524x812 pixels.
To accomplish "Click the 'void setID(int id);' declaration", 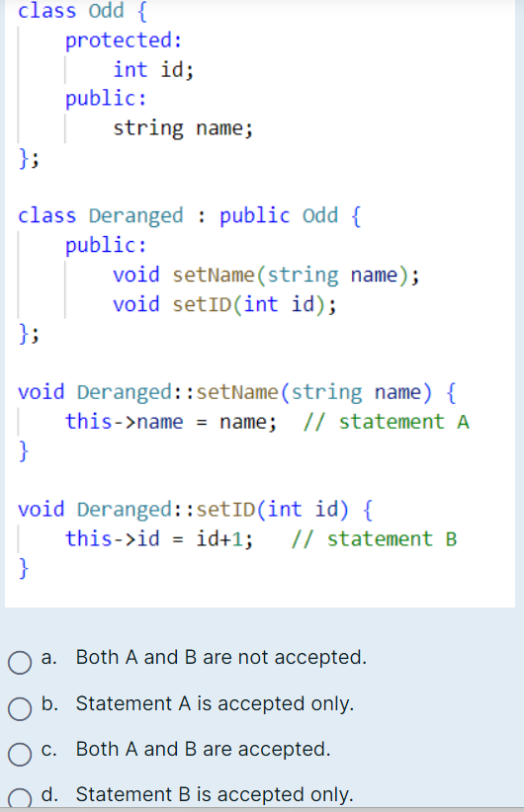I will [225, 304].
